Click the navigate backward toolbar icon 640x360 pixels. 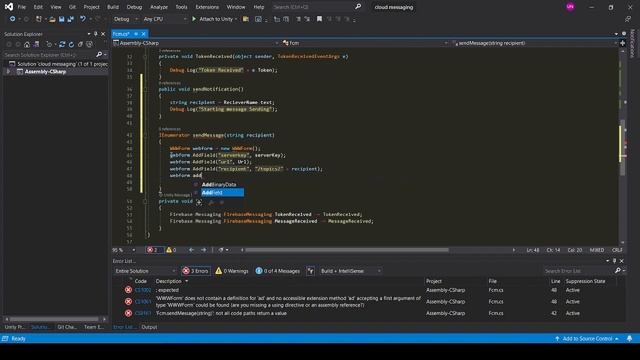[x=12, y=19]
